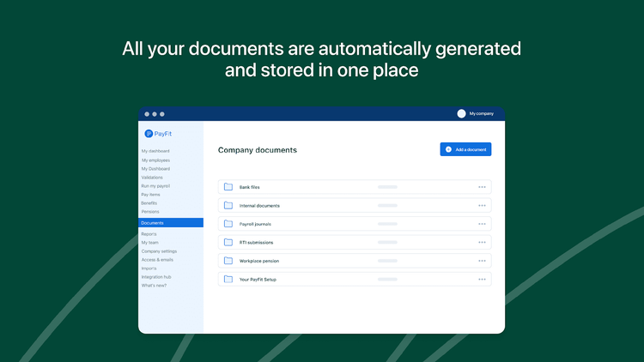Click the Bank files folder name
This screenshot has height=362, width=644.
(249, 187)
